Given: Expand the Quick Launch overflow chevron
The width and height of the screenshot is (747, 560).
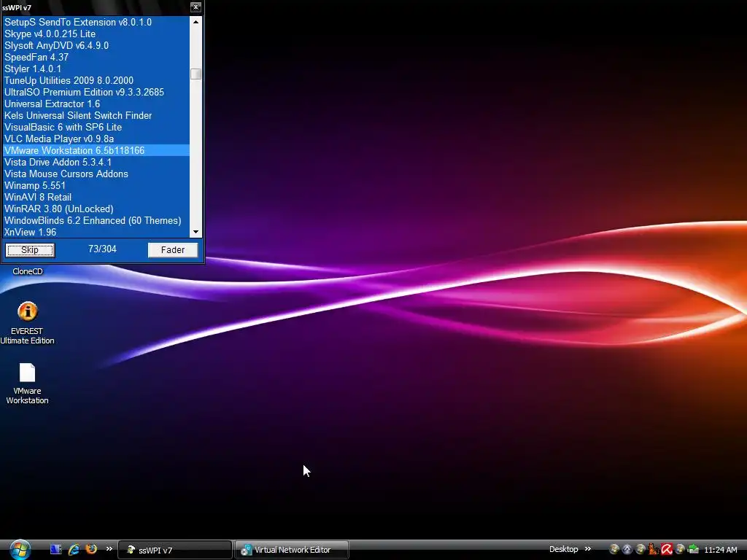Looking at the screenshot, I should pyautogui.click(x=109, y=549).
